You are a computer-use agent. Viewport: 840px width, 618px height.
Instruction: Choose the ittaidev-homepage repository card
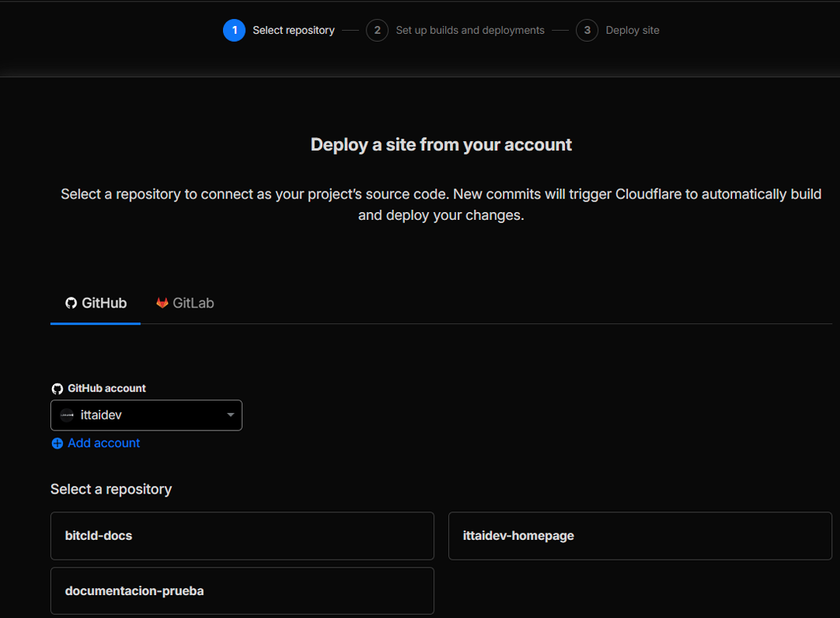(640, 535)
